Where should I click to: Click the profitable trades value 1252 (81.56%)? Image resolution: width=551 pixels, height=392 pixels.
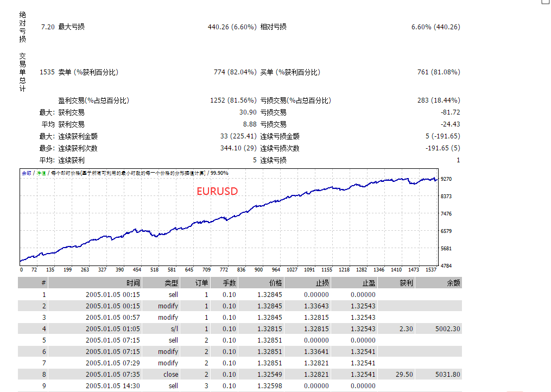coord(233,100)
